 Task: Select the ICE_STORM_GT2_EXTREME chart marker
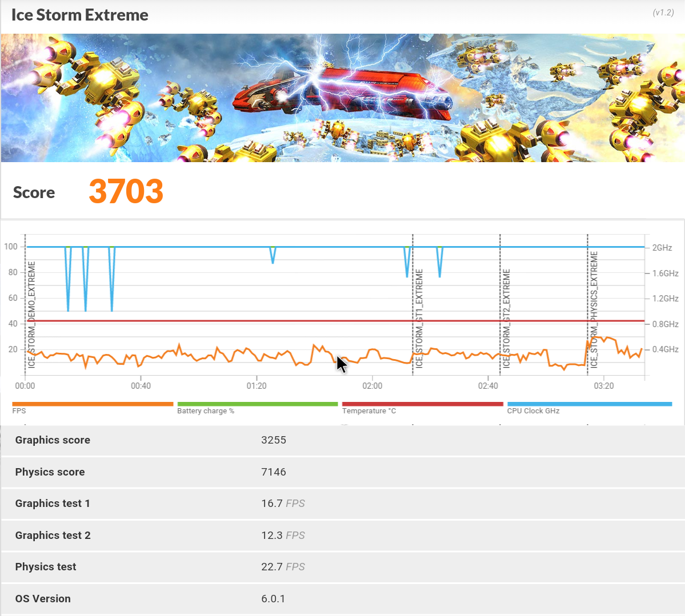pyautogui.click(x=506, y=318)
